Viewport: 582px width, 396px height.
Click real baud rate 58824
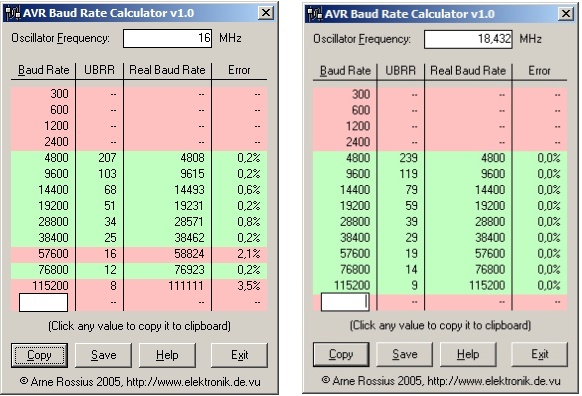pos(189,253)
